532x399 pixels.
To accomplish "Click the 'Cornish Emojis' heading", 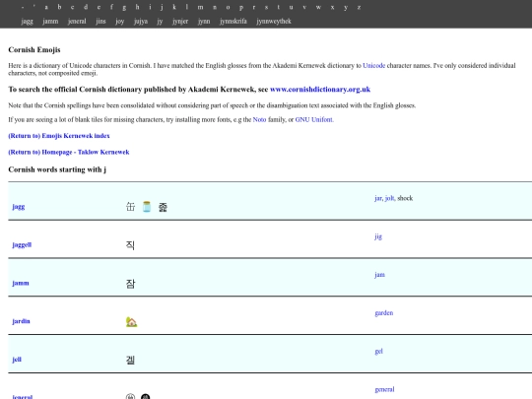I will point(34,49).
